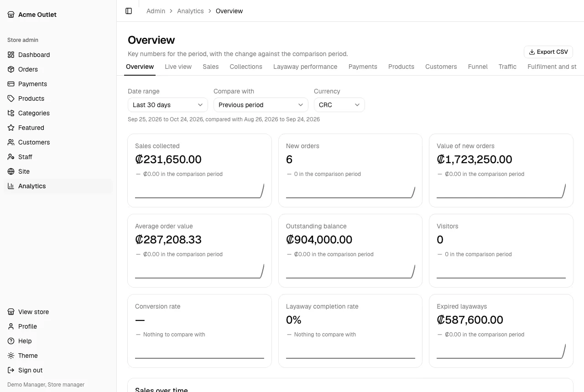Click the Overview tab
The height and width of the screenshot is (392, 584).
pos(140,67)
